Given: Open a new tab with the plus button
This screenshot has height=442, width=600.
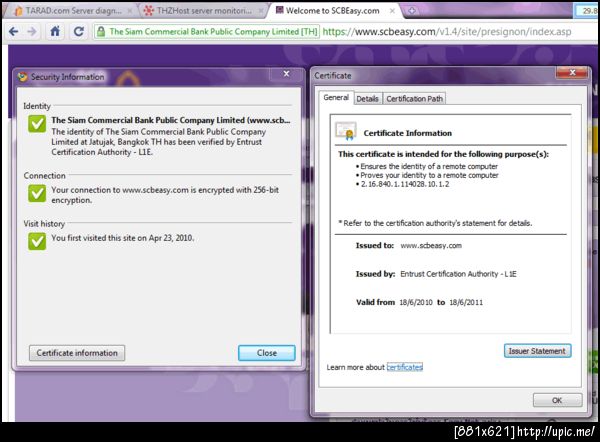Looking at the screenshot, I should (x=412, y=11).
